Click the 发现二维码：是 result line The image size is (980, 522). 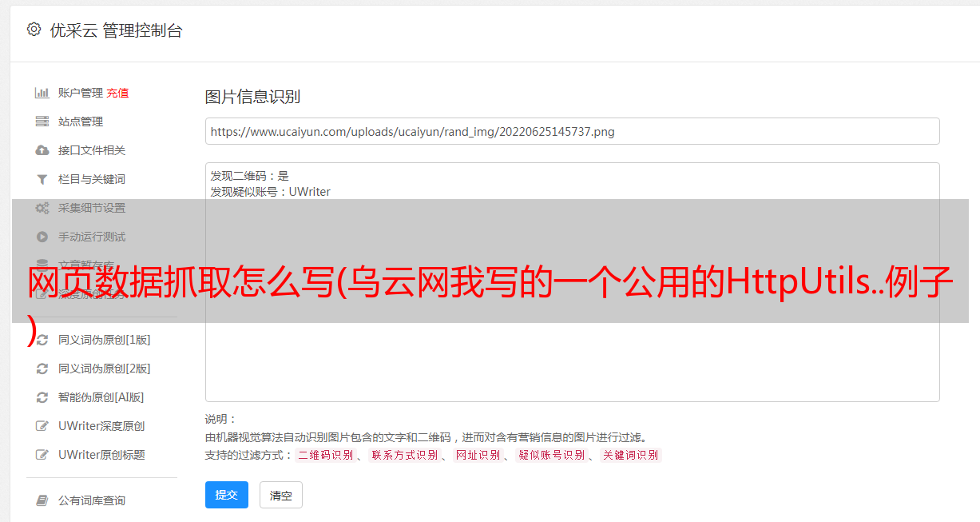point(250,176)
